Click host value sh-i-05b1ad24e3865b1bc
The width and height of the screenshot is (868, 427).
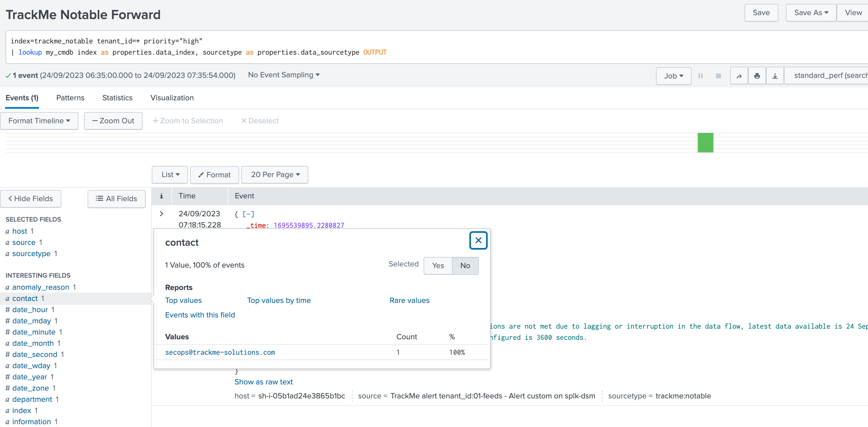[x=302, y=396]
